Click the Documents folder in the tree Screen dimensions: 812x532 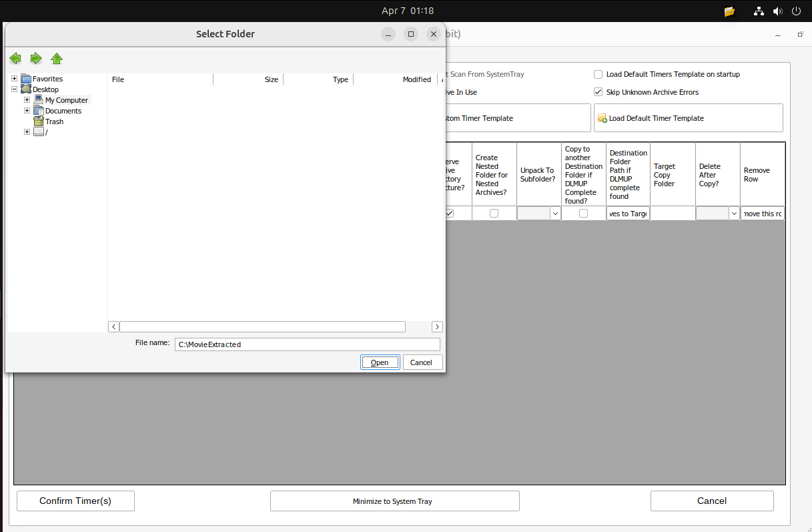[x=63, y=111]
